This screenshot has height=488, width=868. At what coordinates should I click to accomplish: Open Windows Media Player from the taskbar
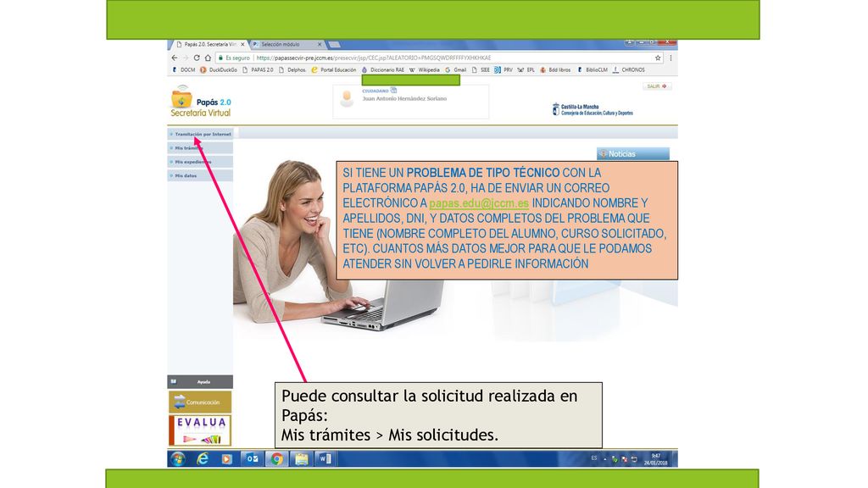[x=227, y=458]
